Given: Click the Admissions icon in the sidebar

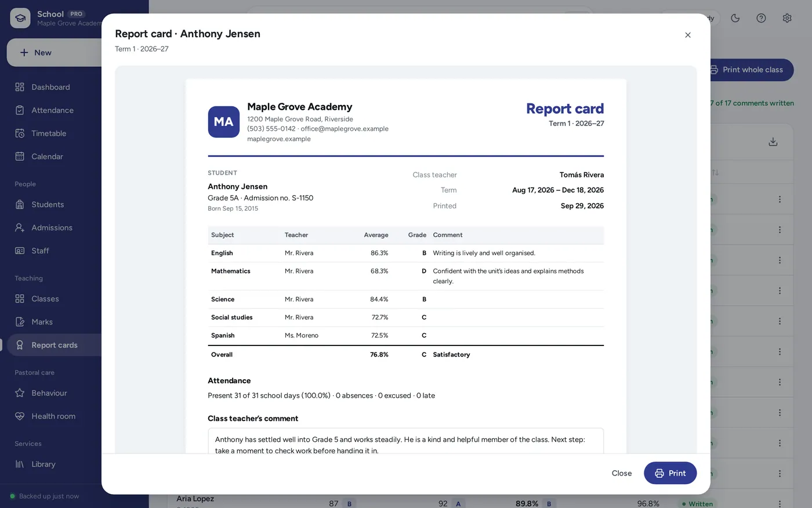Looking at the screenshot, I should coord(20,228).
